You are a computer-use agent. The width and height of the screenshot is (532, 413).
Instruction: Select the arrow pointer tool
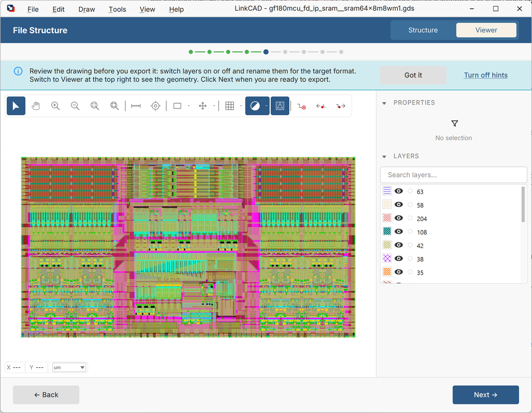coord(16,106)
